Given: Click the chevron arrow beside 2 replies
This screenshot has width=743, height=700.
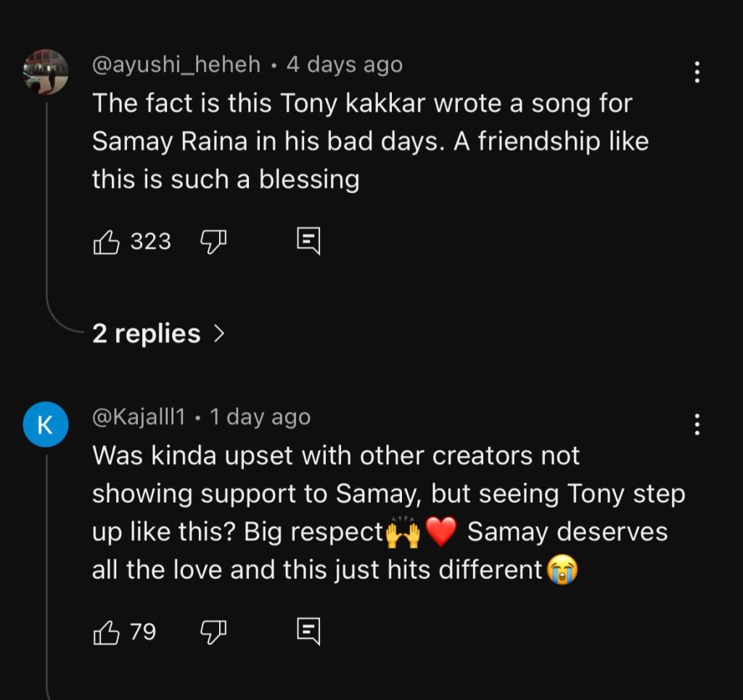Looking at the screenshot, I should 218,334.
